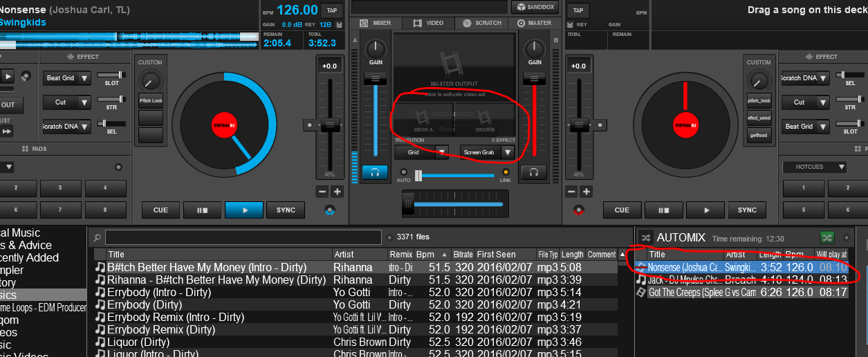Click the right deck pitch plus button

[586, 192]
